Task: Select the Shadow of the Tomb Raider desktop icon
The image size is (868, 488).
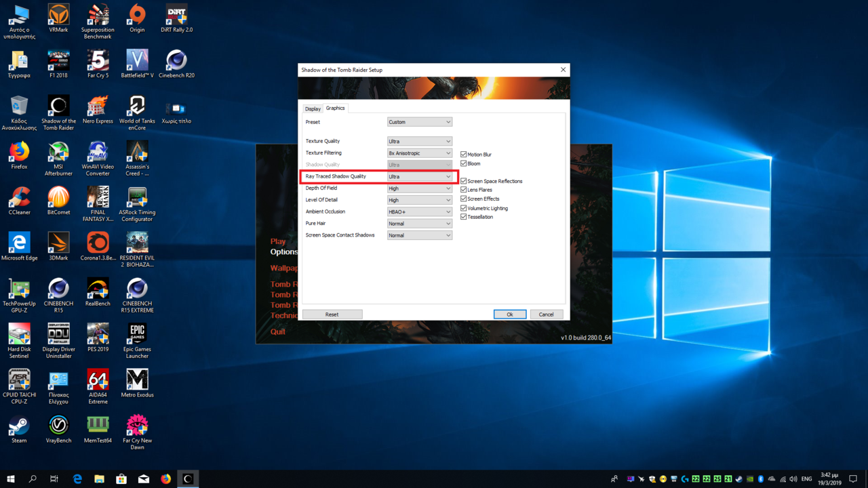Action: click(x=58, y=113)
